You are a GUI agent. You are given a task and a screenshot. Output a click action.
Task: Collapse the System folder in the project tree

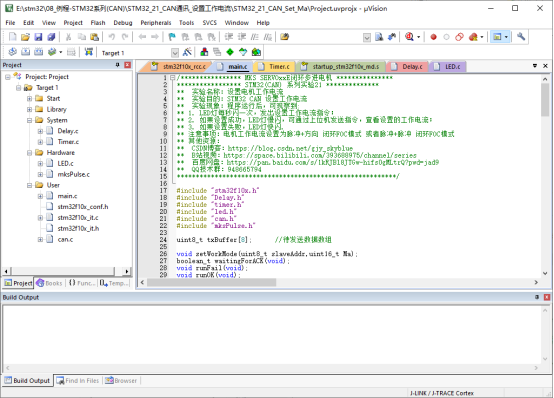pyautogui.click(x=29, y=120)
